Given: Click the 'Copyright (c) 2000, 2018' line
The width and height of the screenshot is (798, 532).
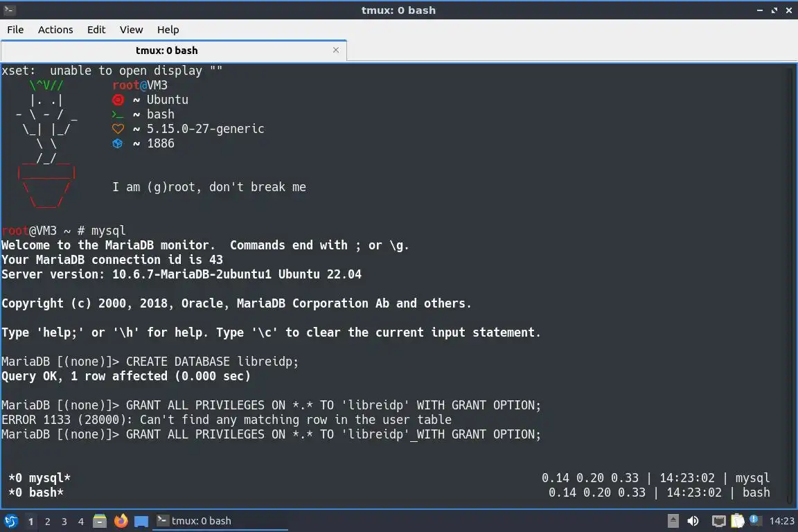Looking at the screenshot, I should coord(237,303).
